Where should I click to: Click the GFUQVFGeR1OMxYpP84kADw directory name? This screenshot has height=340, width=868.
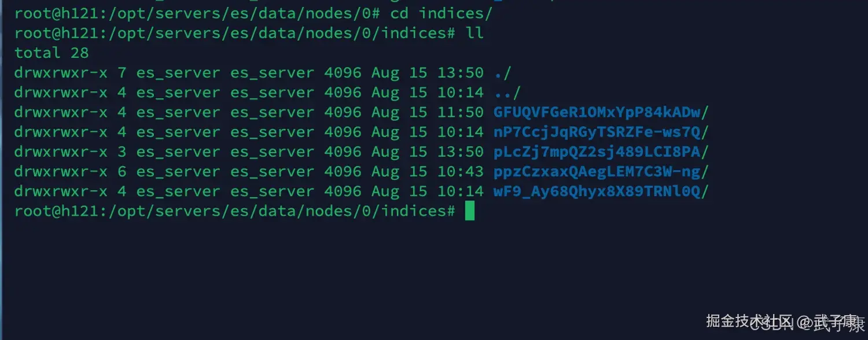tap(600, 112)
